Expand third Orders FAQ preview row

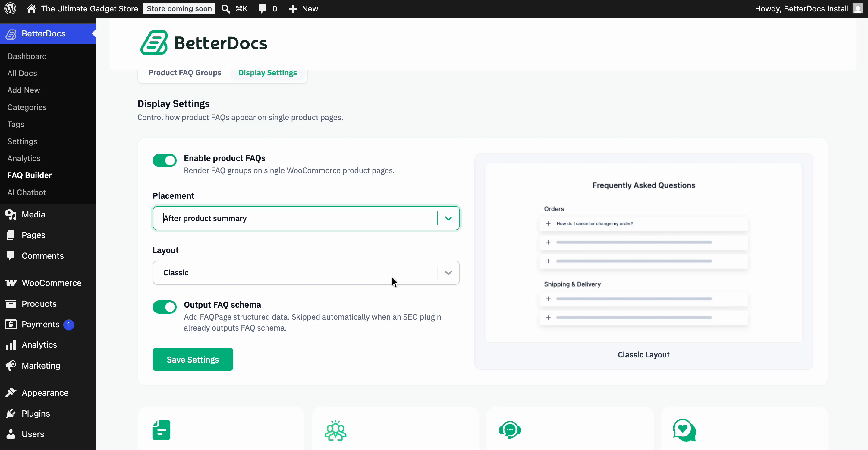pyautogui.click(x=643, y=261)
